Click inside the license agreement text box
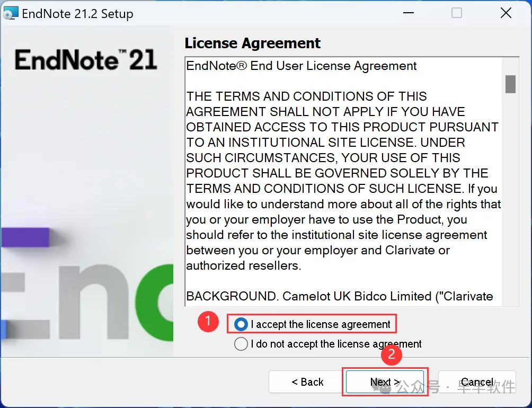This screenshot has height=408, width=532. [x=343, y=181]
